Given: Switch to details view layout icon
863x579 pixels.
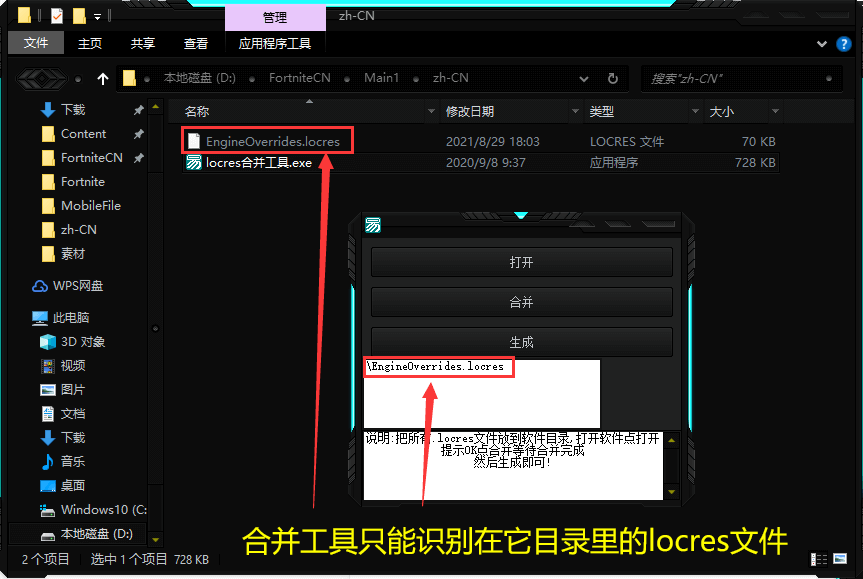Looking at the screenshot, I should [819, 560].
